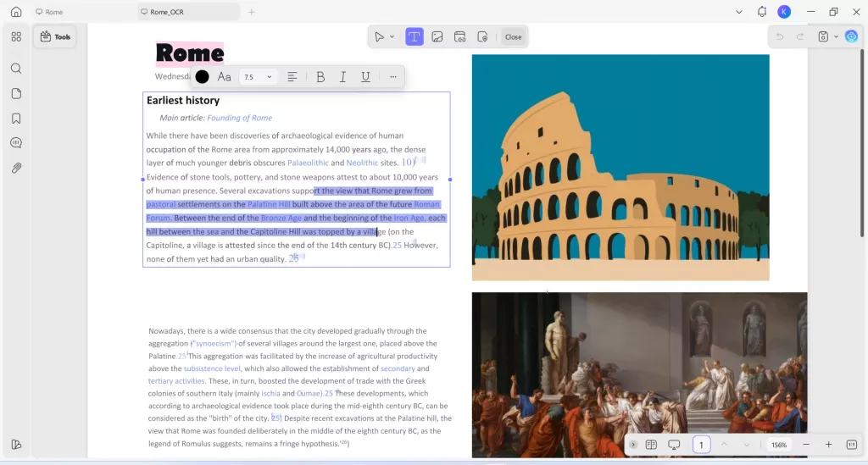868x465 pixels.
Task: Click the page number field
Action: point(701,445)
